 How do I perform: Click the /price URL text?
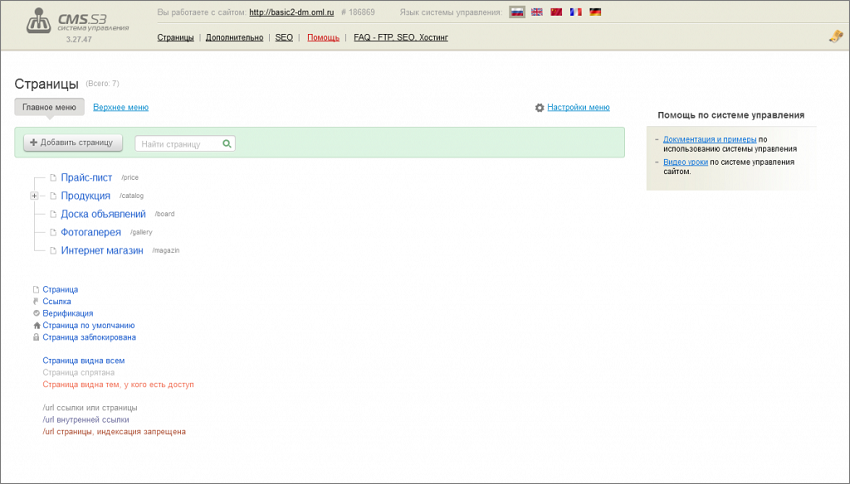pyautogui.click(x=130, y=178)
